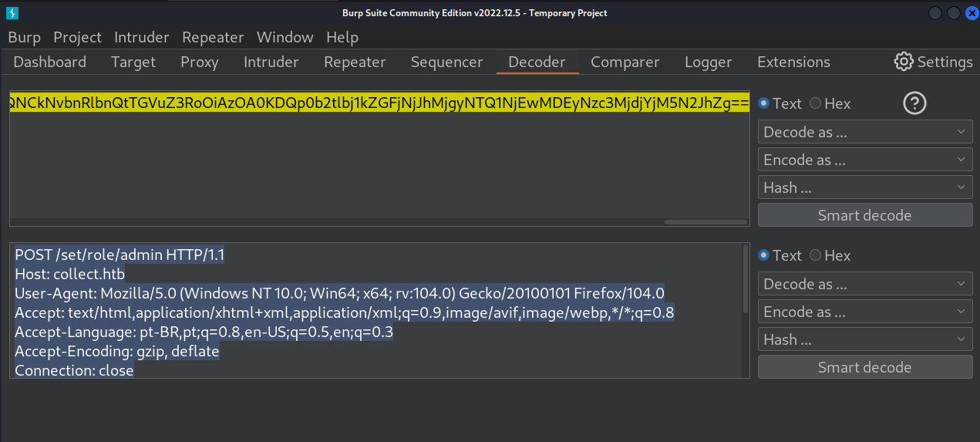Open the Intruder menu in the menu bar
This screenshot has width=980, height=442.
142,37
